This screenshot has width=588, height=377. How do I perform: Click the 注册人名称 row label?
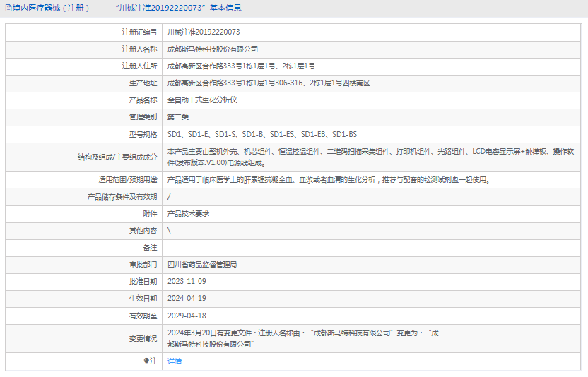click(139, 49)
